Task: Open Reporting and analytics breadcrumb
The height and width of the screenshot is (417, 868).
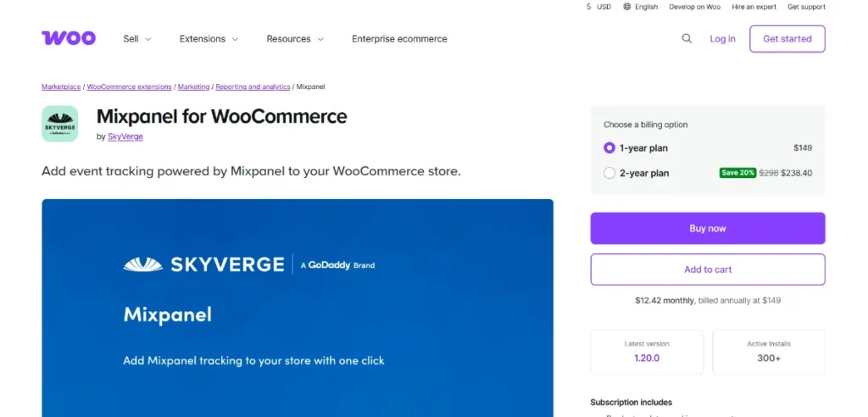Action: click(253, 87)
